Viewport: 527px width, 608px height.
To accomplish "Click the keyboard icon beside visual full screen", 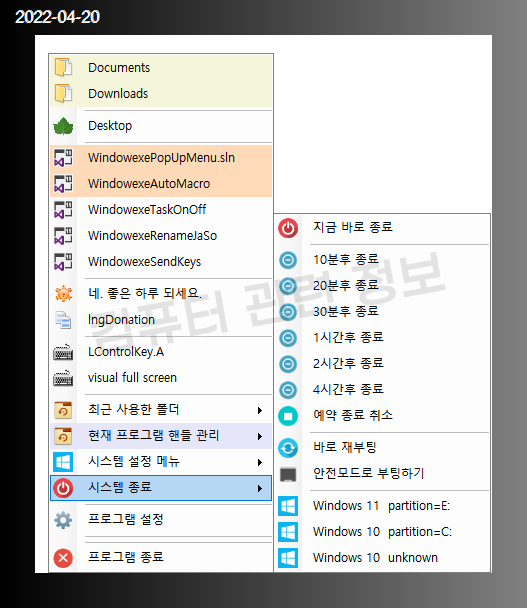I will coord(63,378).
